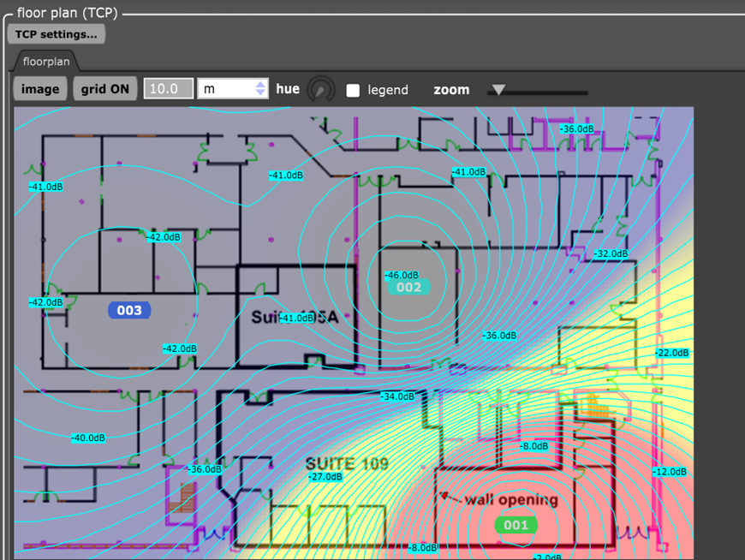Turn the hue knob
Viewport: 745px width, 560px height.
point(321,89)
